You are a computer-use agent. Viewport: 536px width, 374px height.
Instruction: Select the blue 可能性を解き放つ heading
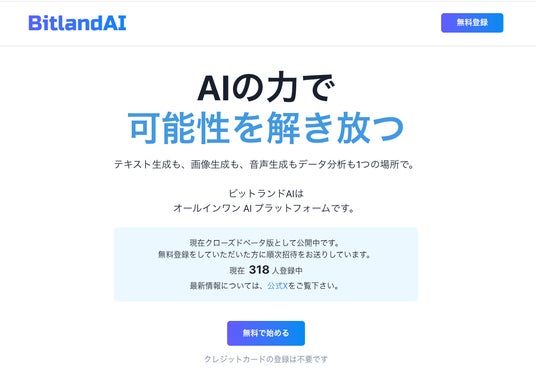click(x=266, y=127)
